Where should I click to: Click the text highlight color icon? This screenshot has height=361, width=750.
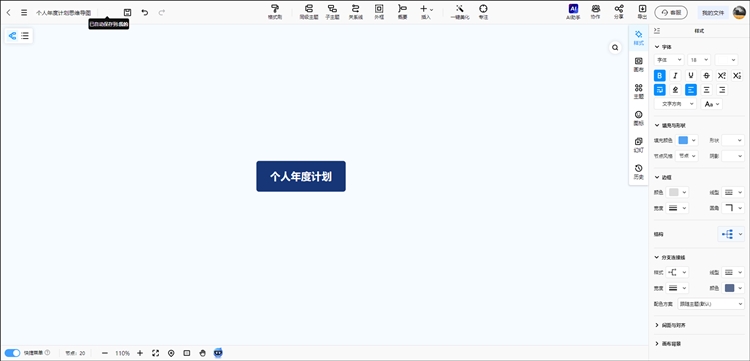click(x=675, y=89)
